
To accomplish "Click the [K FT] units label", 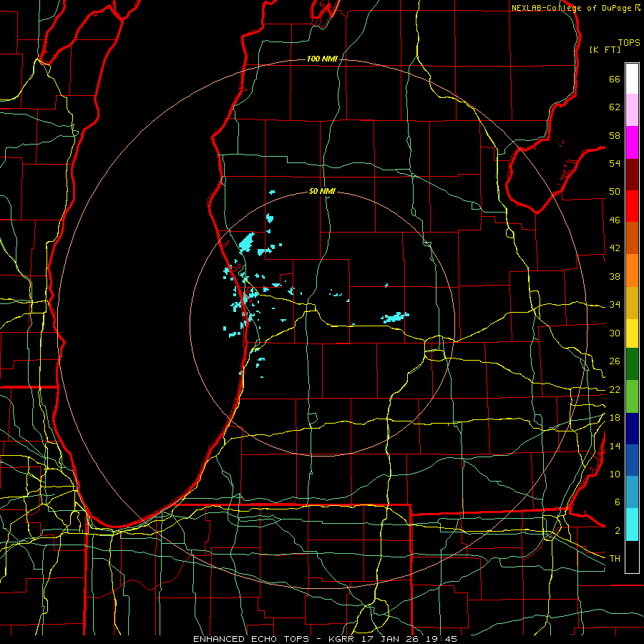I will (x=605, y=49).
